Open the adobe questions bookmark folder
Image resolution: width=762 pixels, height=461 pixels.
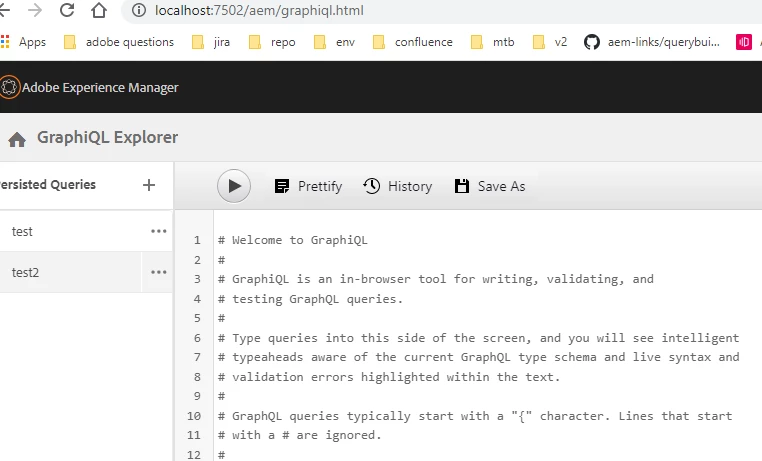[x=119, y=42]
